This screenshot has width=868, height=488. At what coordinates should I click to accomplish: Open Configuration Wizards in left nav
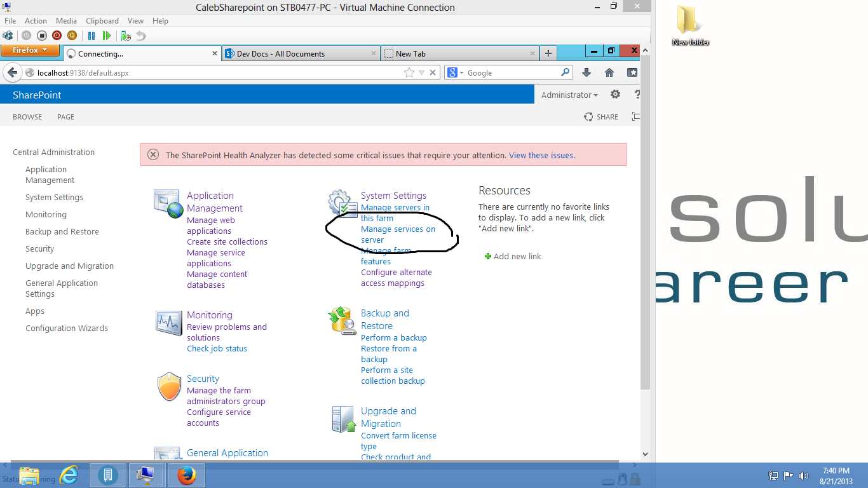tap(67, 328)
